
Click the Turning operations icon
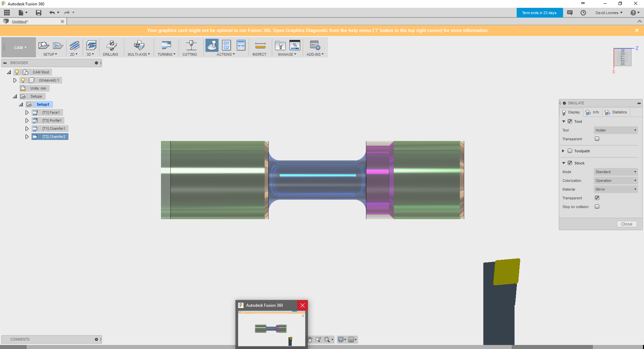(166, 45)
